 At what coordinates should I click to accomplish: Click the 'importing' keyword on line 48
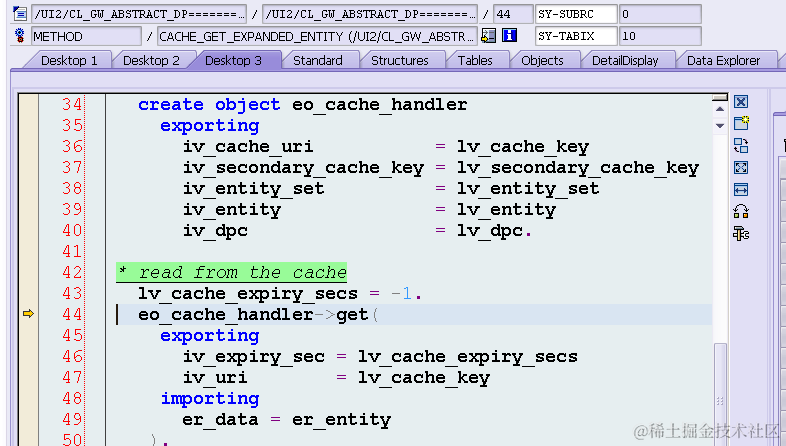tap(210, 398)
